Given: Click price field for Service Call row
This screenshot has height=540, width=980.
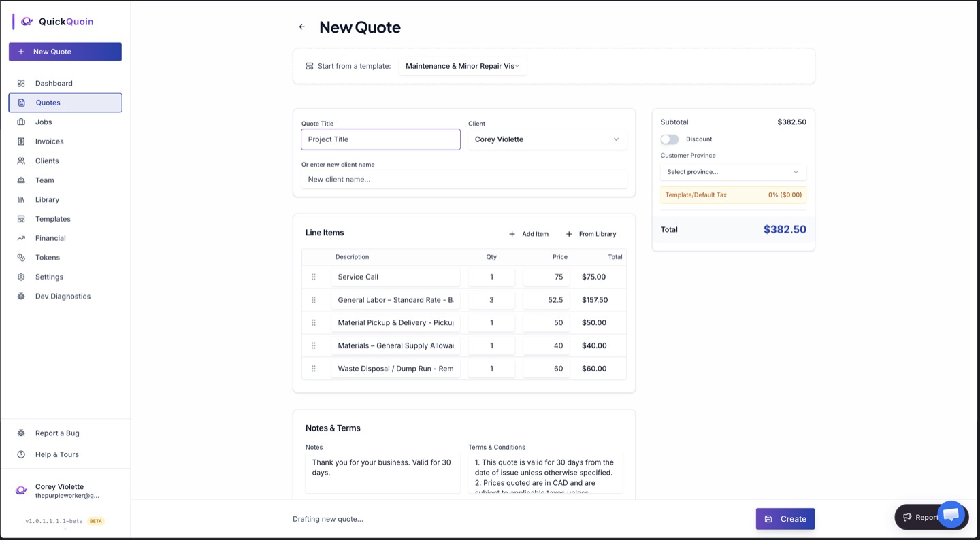Looking at the screenshot, I should [x=546, y=277].
